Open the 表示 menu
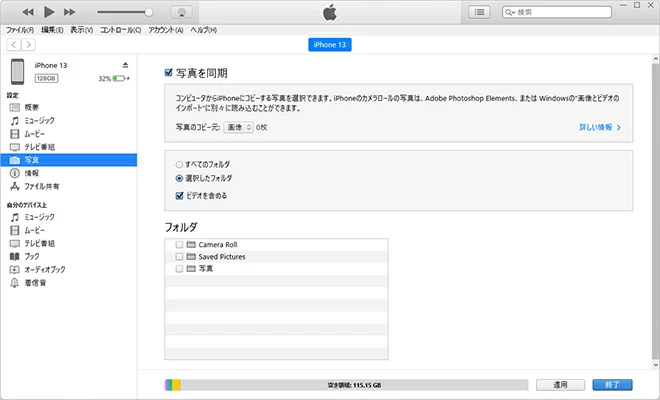The image size is (660, 400). coord(81,30)
